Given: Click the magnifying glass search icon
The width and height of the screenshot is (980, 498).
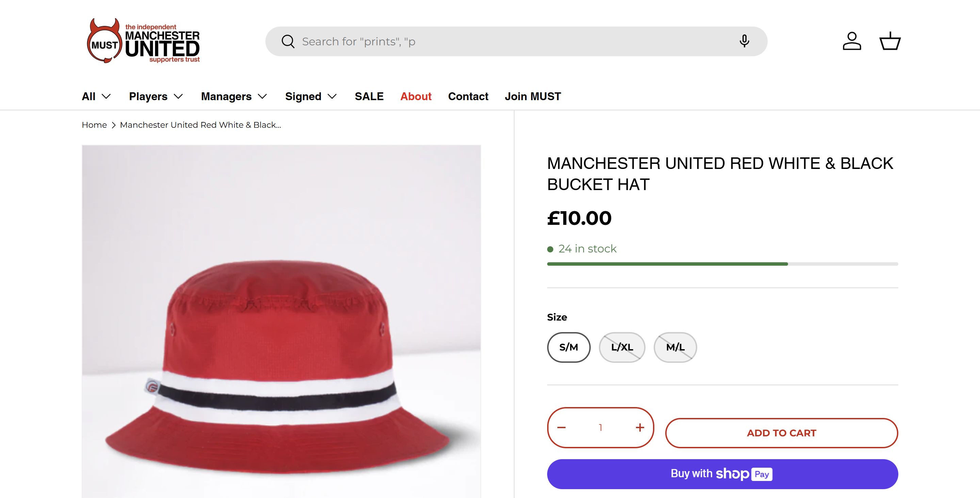Looking at the screenshot, I should (x=288, y=42).
